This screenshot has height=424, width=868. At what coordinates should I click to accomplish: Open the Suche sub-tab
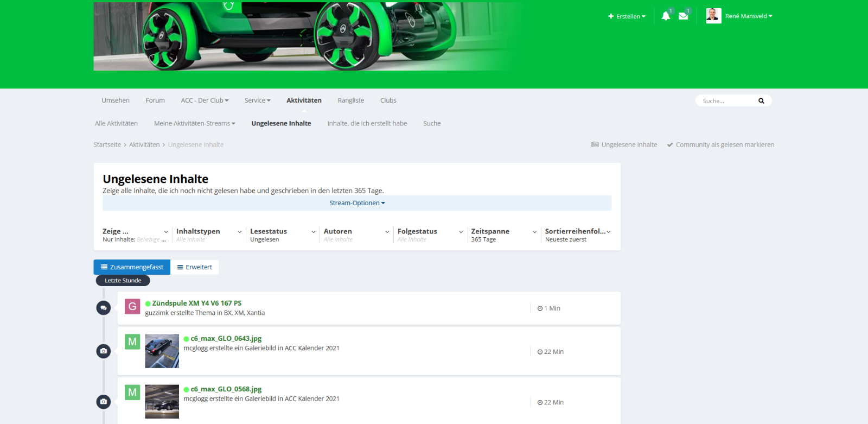pyautogui.click(x=432, y=123)
